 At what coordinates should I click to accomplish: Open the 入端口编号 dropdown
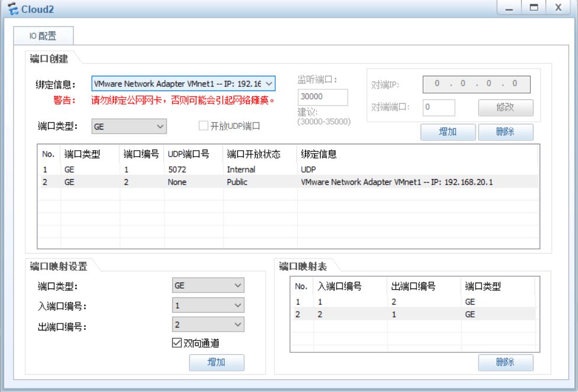[x=208, y=306]
